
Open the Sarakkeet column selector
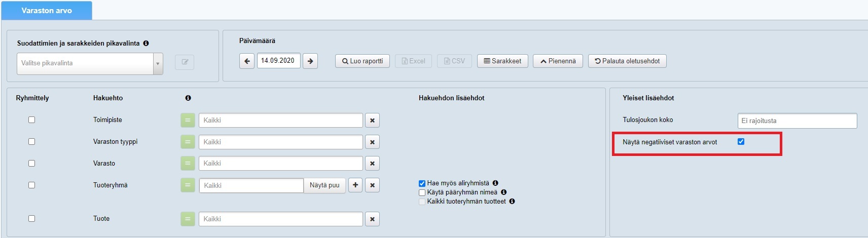[502, 61]
